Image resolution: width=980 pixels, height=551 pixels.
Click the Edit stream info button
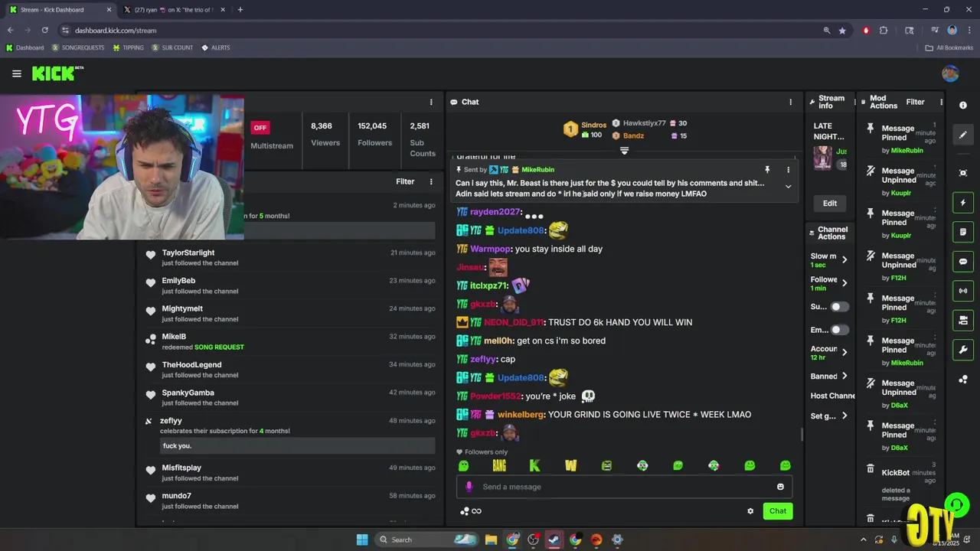[x=830, y=203]
